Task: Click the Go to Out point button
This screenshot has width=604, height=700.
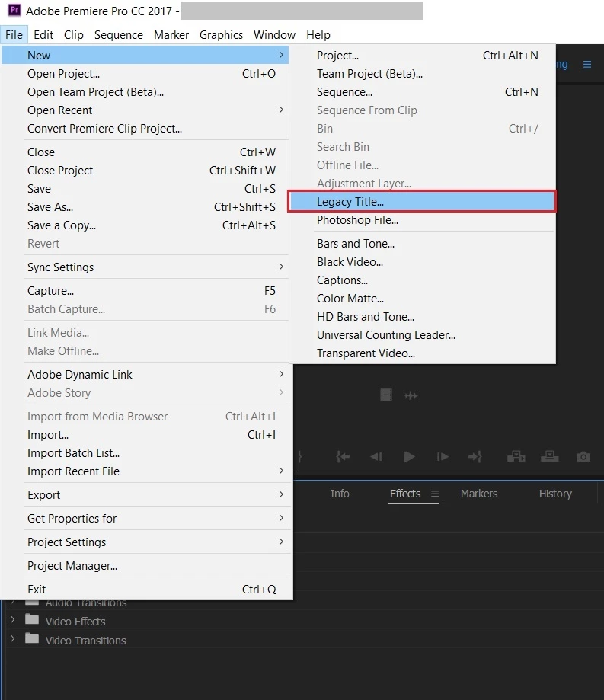Action: pyautogui.click(x=475, y=457)
